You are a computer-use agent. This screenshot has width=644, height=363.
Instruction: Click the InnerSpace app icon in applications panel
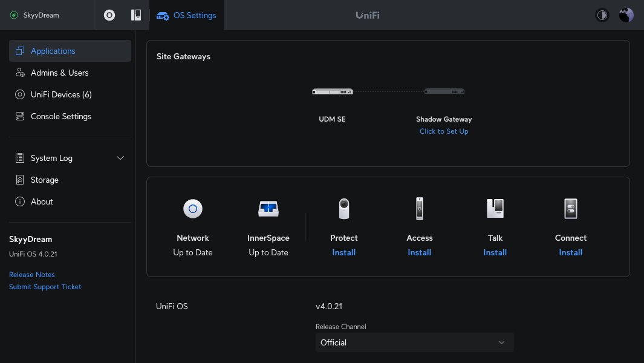pos(268,209)
